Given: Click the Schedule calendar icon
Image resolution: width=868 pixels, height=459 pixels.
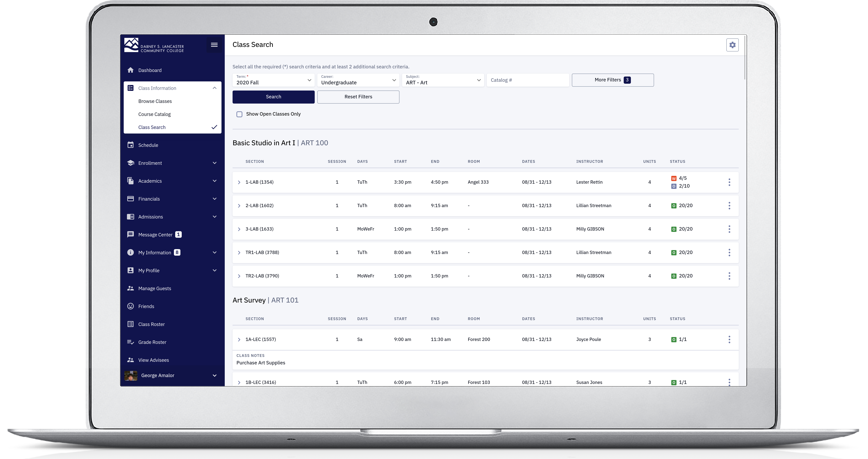Looking at the screenshot, I should 130,145.
